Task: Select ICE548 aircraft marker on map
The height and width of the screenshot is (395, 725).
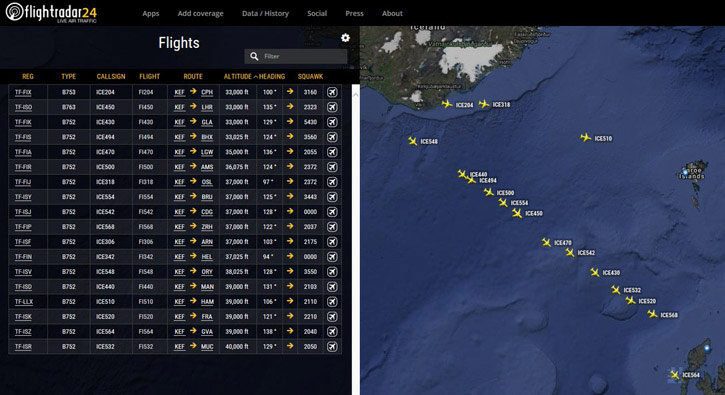Action: click(412, 141)
